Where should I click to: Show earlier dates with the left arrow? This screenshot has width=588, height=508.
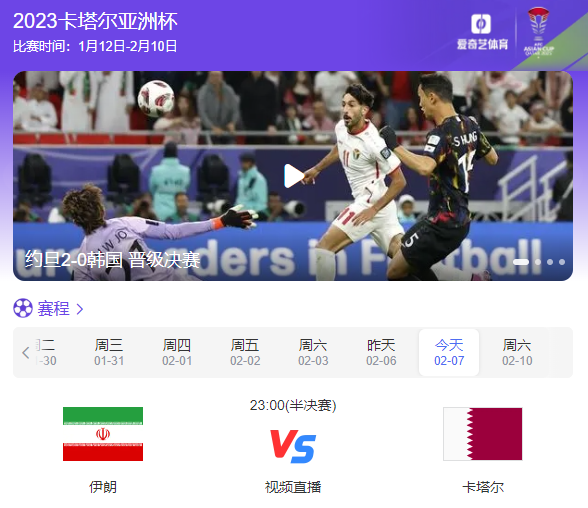click(26, 352)
